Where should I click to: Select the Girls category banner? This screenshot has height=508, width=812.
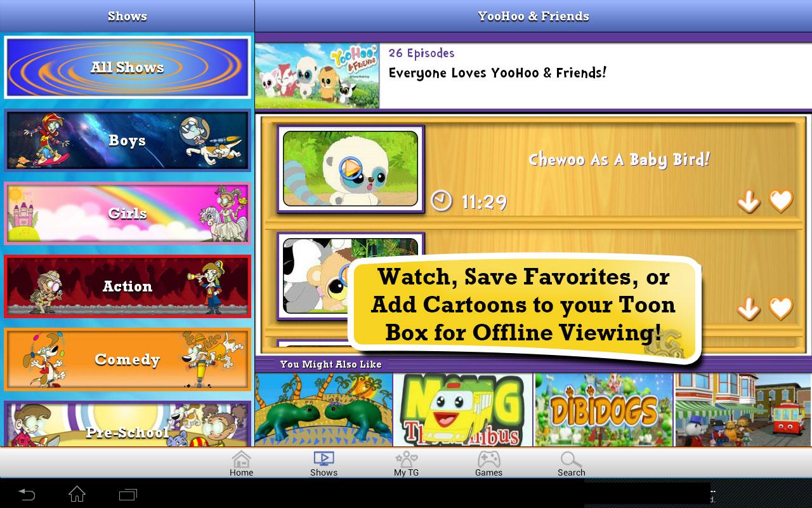pos(127,213)
